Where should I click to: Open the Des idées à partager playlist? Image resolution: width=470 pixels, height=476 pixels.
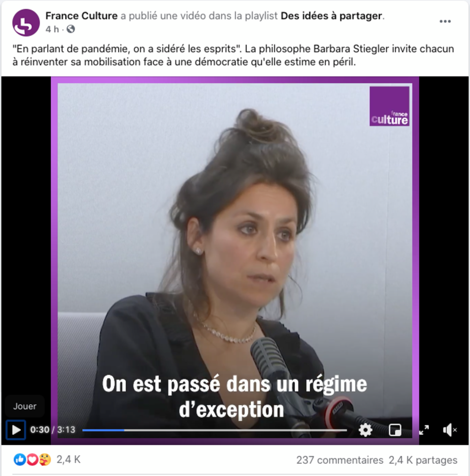coord(331,16)
